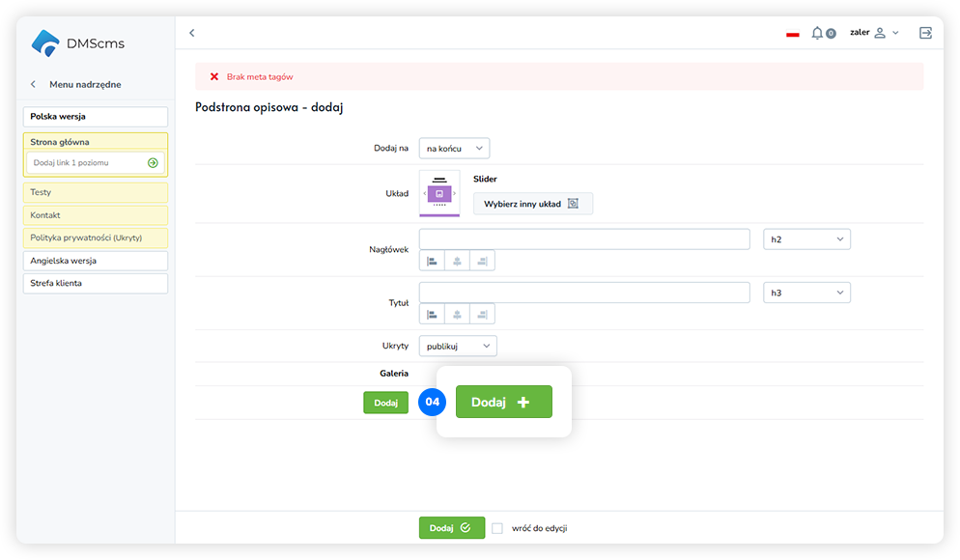Screen dimensions: 960x560
Task: Click small green Dodaj gallery button
Action: coord(385,403)
